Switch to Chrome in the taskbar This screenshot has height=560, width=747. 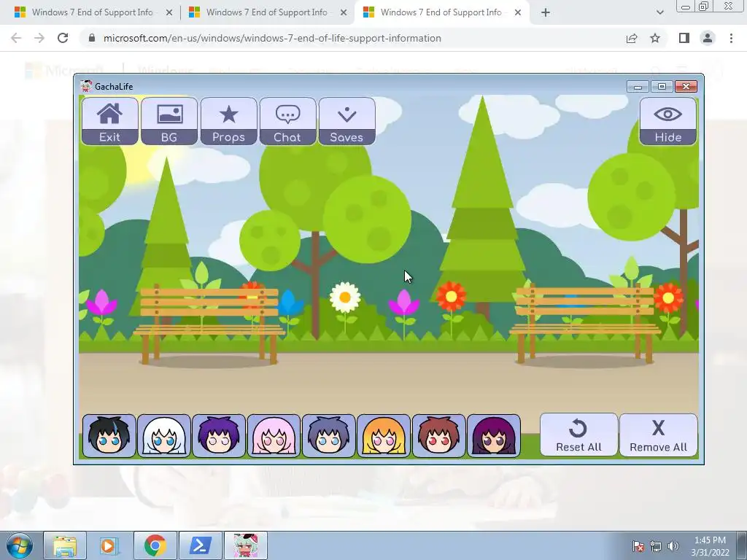pyautogui.click(x=155, y=545)
